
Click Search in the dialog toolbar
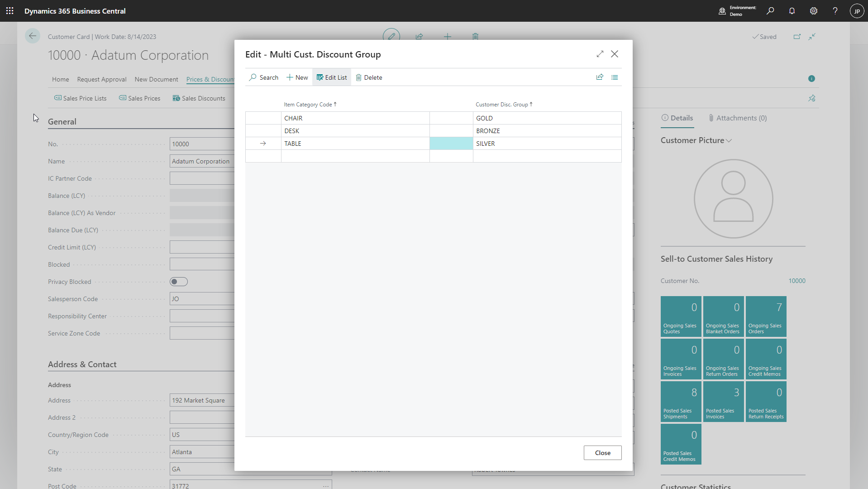click(264, 77)
